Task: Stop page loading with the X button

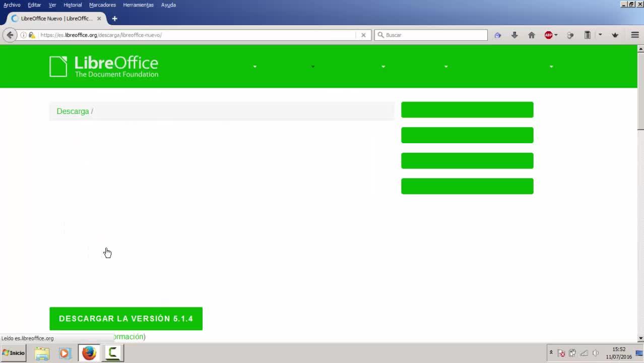Action: 363,35
